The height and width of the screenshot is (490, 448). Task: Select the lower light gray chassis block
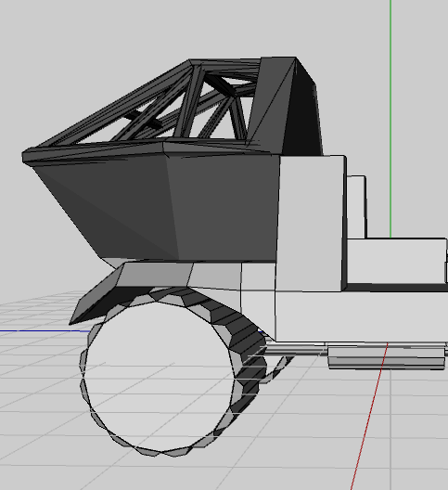pos(359,316)
